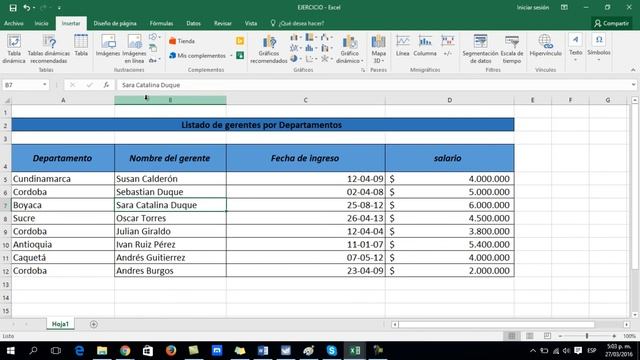The width and height of the screenshot is (640, 360).
Task: Switch to the Vista tab
Action: pos(251,24)
